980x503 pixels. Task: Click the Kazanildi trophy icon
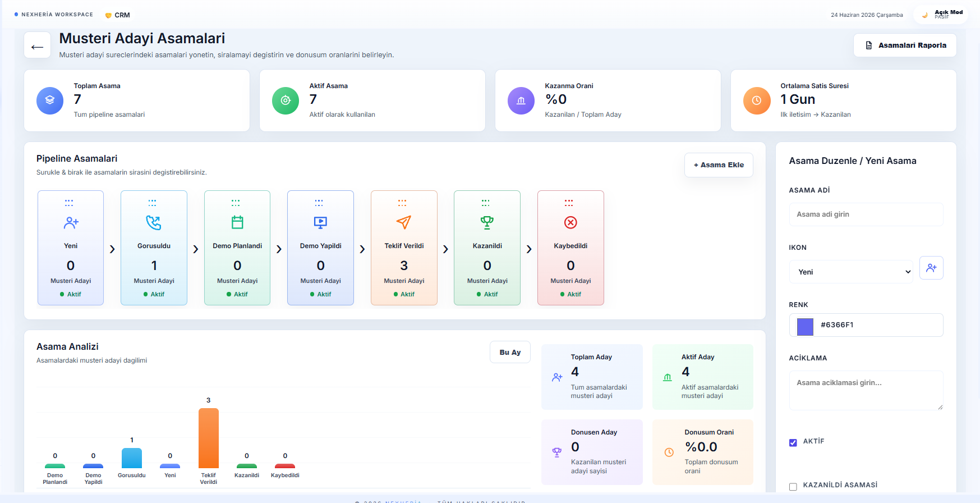pyautogui.click(x=487, y=223)
